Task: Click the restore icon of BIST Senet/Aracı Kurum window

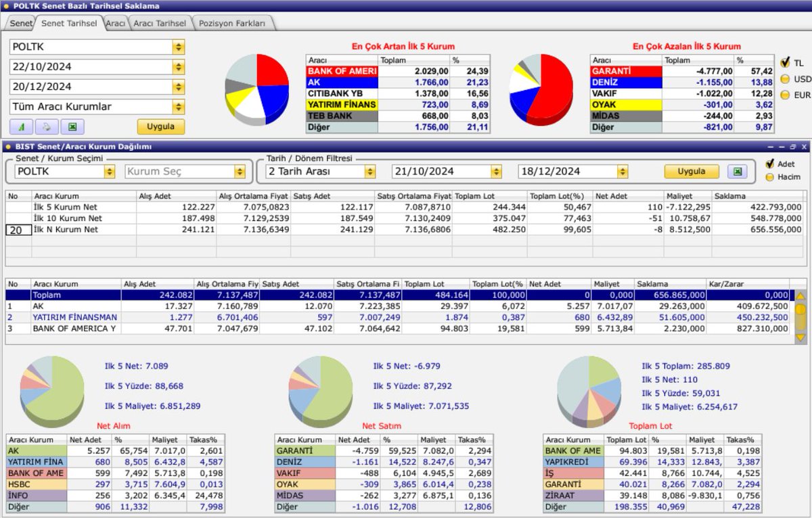Action: pyautogui.click(x=793, y=147)
